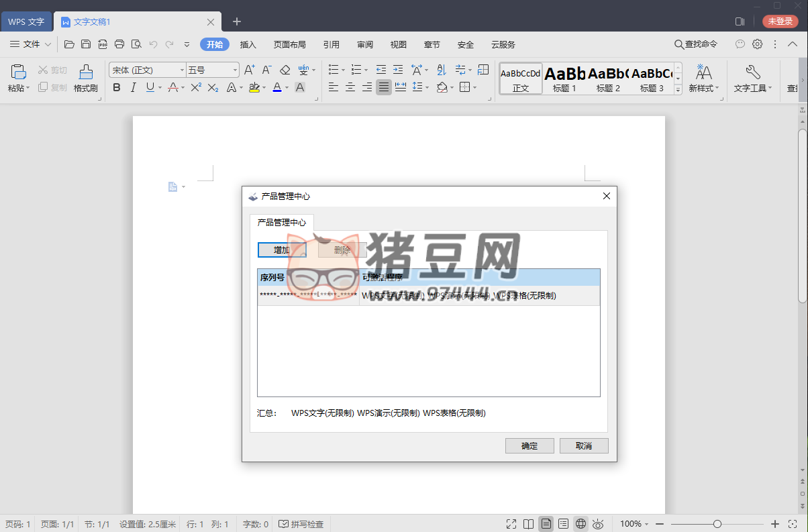
Task: Click the eye protection mode icon
Action: [598, 524]
